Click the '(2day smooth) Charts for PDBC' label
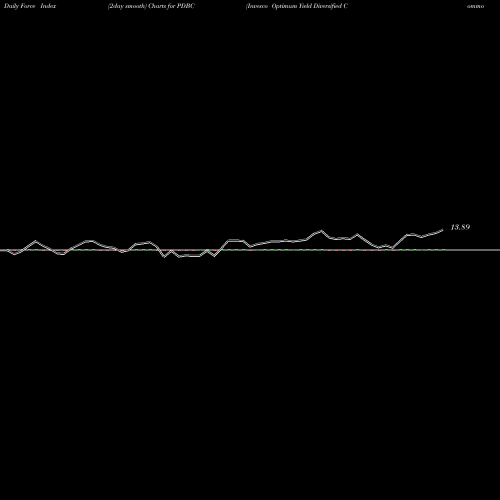 151,6
